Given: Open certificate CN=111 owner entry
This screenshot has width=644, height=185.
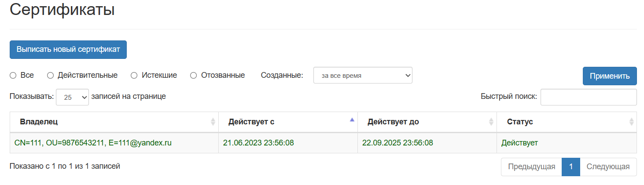Looking at the screenshot, I should click(93, 143).
